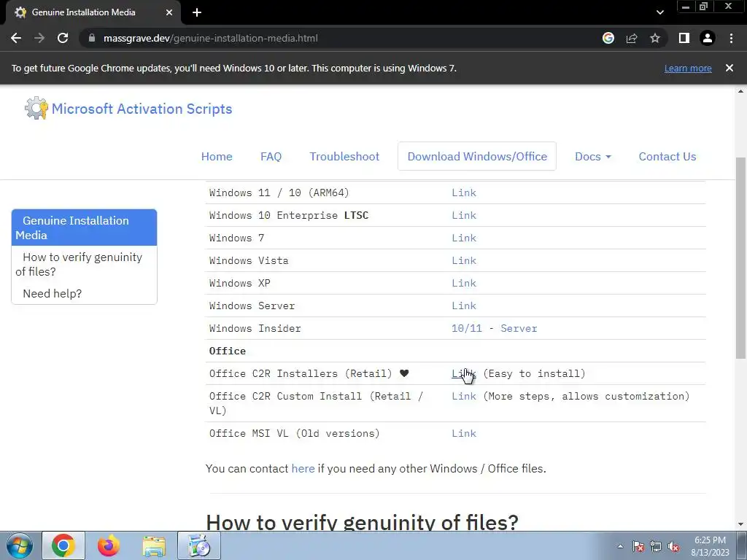Select the Download Windows/Office tab
The height and width of the screenshot is (560, 747).
pyautogui.click(x=477, y=156)
